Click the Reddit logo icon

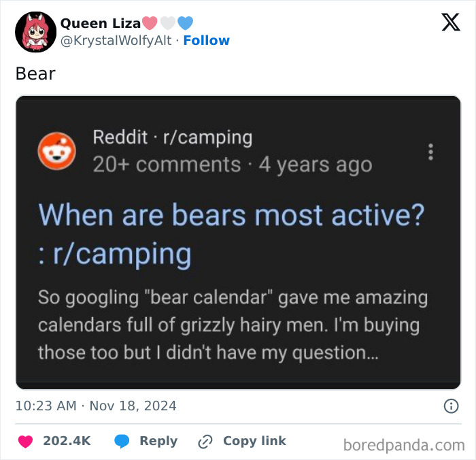pyautogui.click(x=56, y=152)
